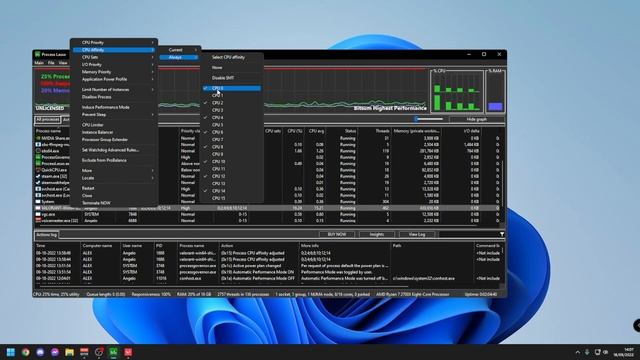
Task: Expand Application Power Profile submenu
Action: point(114,79)
